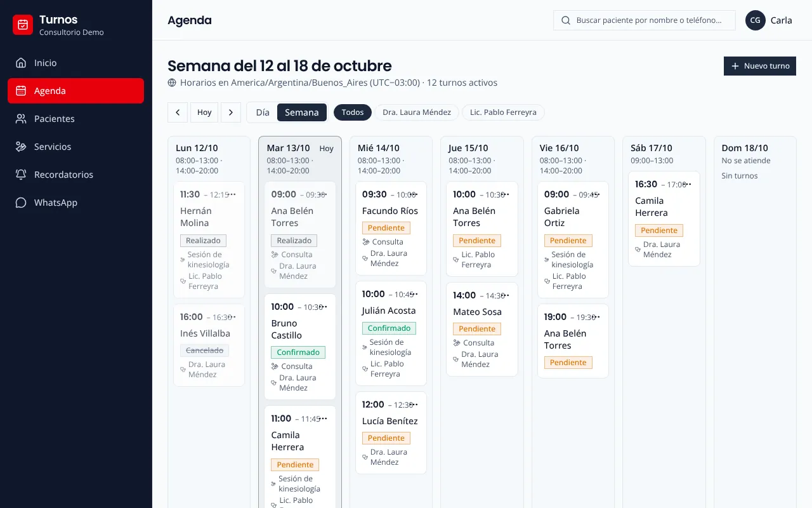
Task: Open options menu for Saturday 16:30 Camila Herrera
Action: (688, 184)
